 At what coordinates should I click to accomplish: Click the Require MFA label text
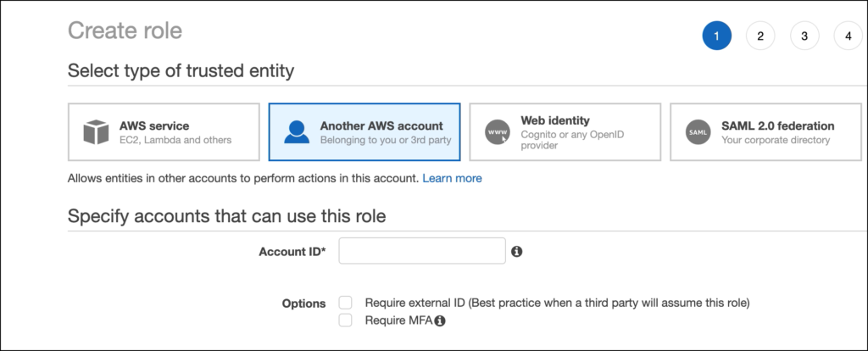[x=398, y=320]
